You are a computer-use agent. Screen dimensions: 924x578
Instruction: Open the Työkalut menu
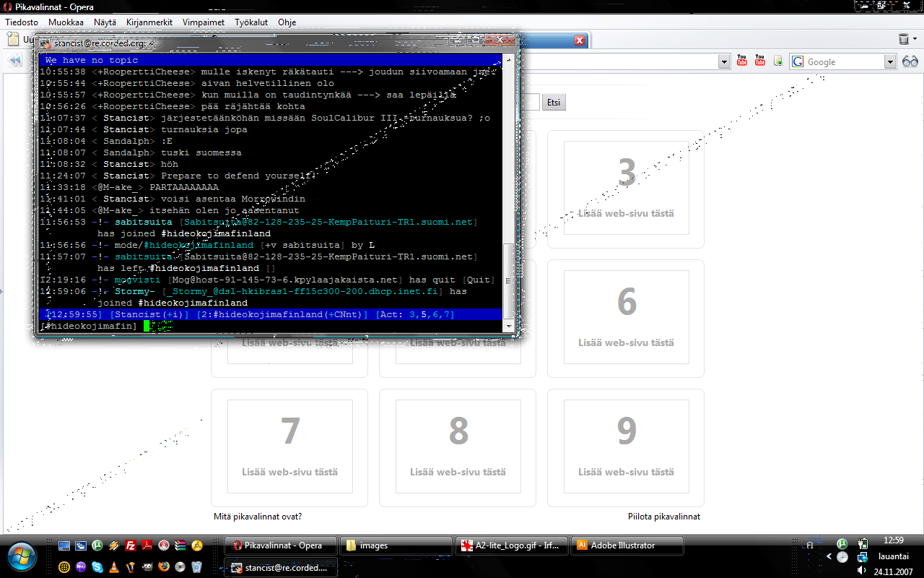(250, 22)
